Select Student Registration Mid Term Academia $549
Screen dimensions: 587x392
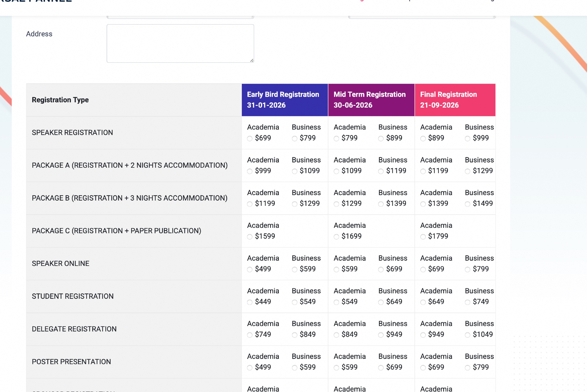pyautogui.click(x=336, y=302)
